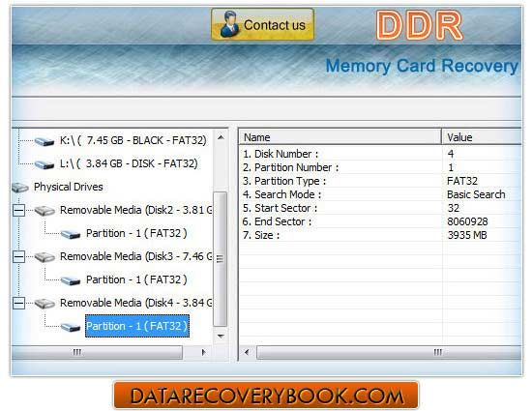Click the partition icon under Disk2
532x411 pixels.
[71, 234]
